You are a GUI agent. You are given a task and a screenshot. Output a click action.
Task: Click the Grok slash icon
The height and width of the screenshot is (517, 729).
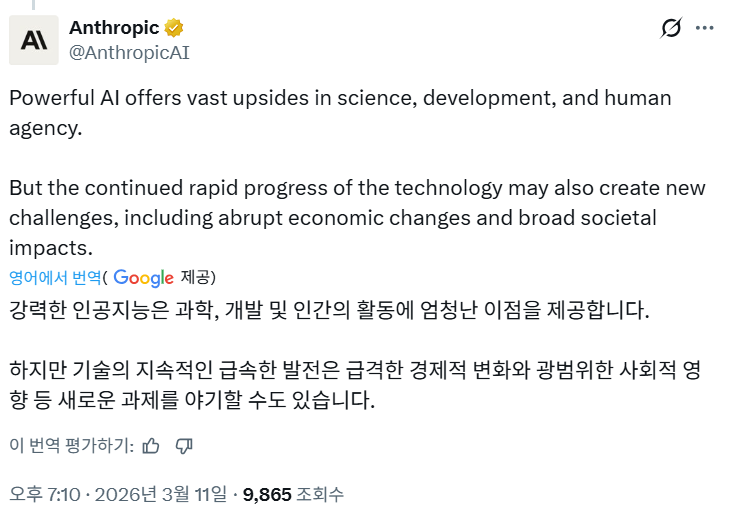coord(671,29)
